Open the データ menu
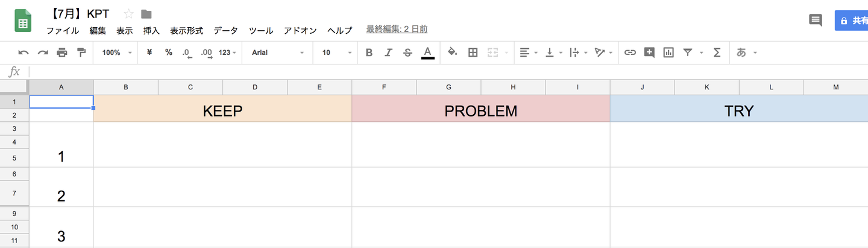Image resolution: width=868 pixels, height=248 pixels. [x=225, y=30]
